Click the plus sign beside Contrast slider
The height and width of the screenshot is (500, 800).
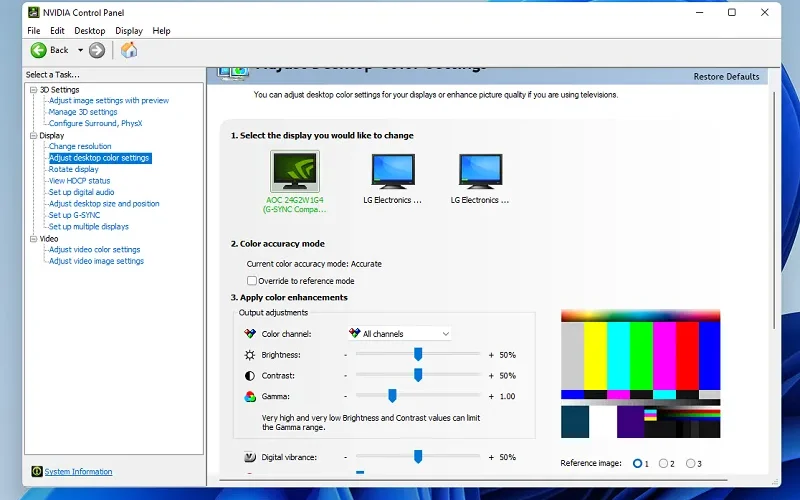pyautogui.click(x=491, y=376)
